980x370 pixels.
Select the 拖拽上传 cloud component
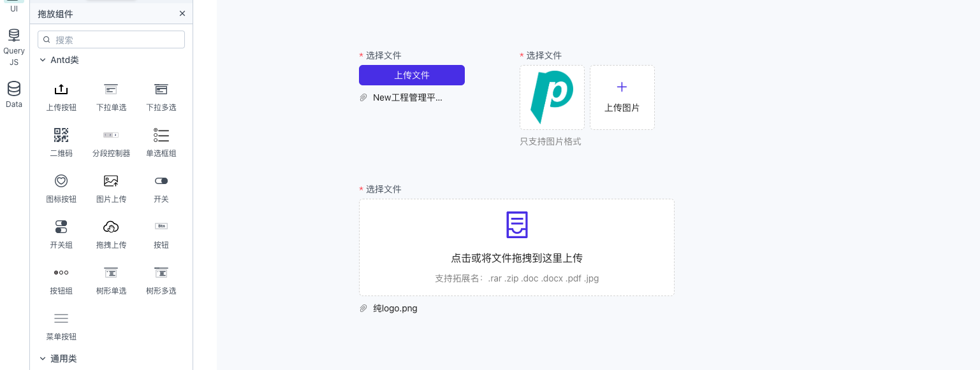point(111,227)
